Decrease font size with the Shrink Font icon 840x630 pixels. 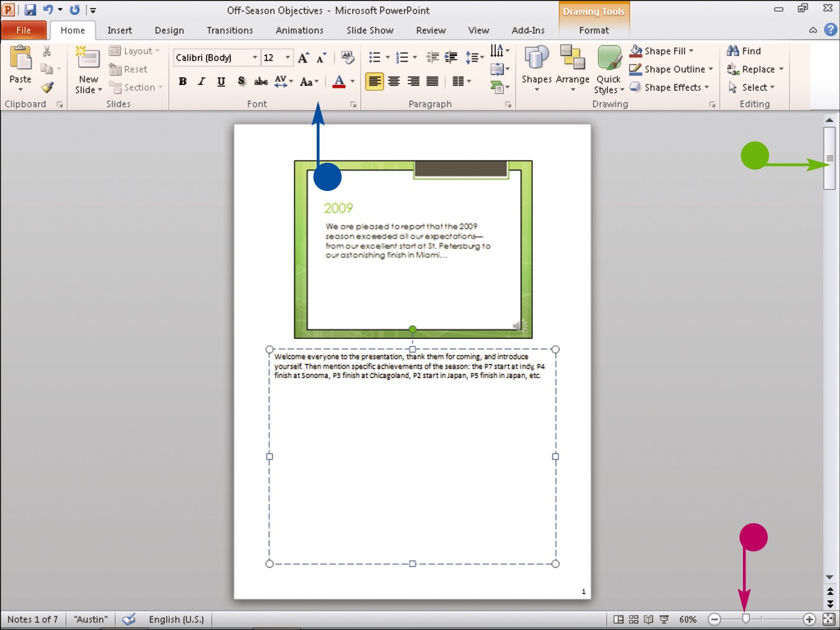321,58
